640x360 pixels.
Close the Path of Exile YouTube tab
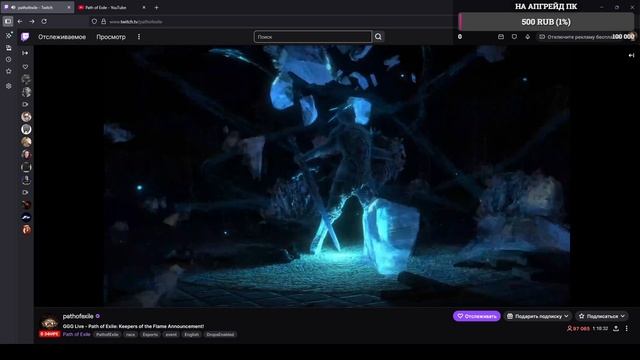click(x=144, y=7)
